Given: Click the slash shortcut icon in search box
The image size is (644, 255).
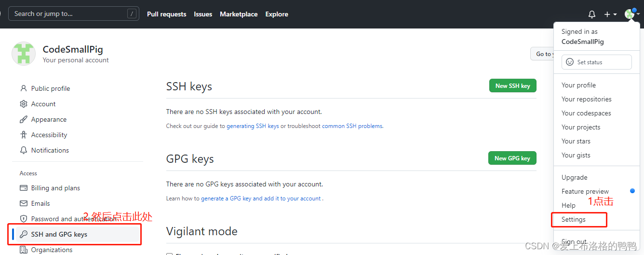Looking at the screenshot, I should [x=132, y=14].
